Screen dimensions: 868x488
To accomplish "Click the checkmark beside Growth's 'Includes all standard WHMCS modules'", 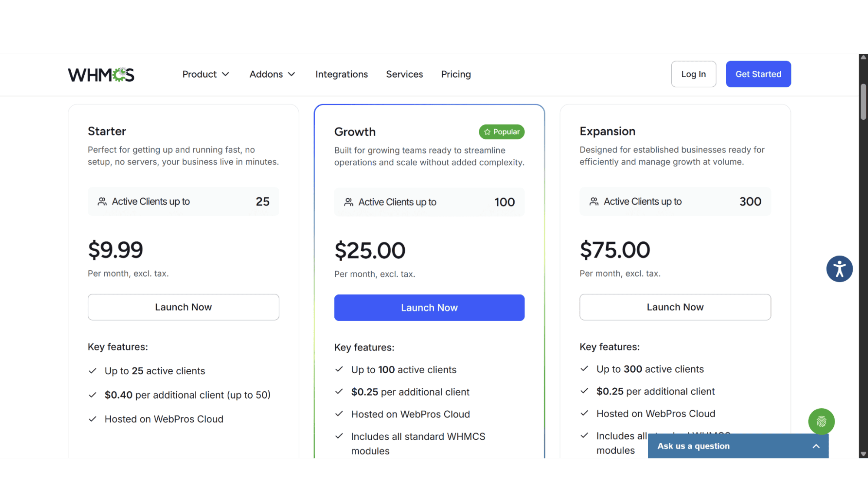I will pos(339,436).
